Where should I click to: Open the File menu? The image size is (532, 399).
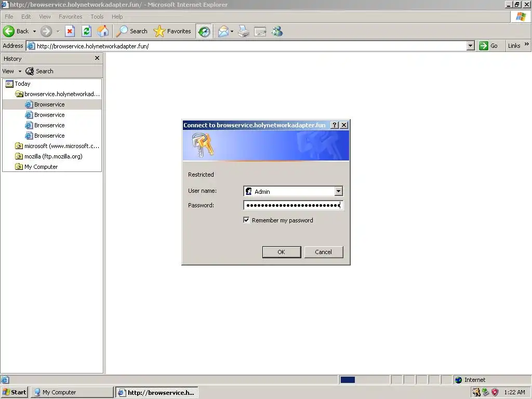coord(9,17)
